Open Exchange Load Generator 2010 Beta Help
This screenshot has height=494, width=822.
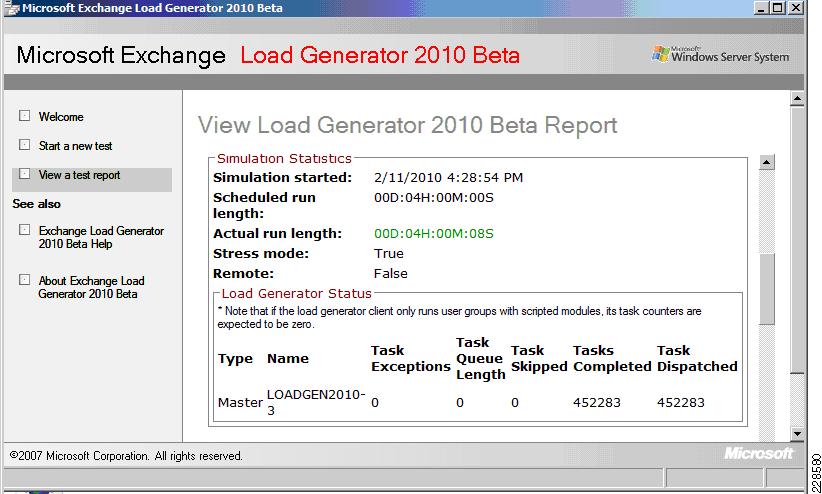tap(101, 238)
